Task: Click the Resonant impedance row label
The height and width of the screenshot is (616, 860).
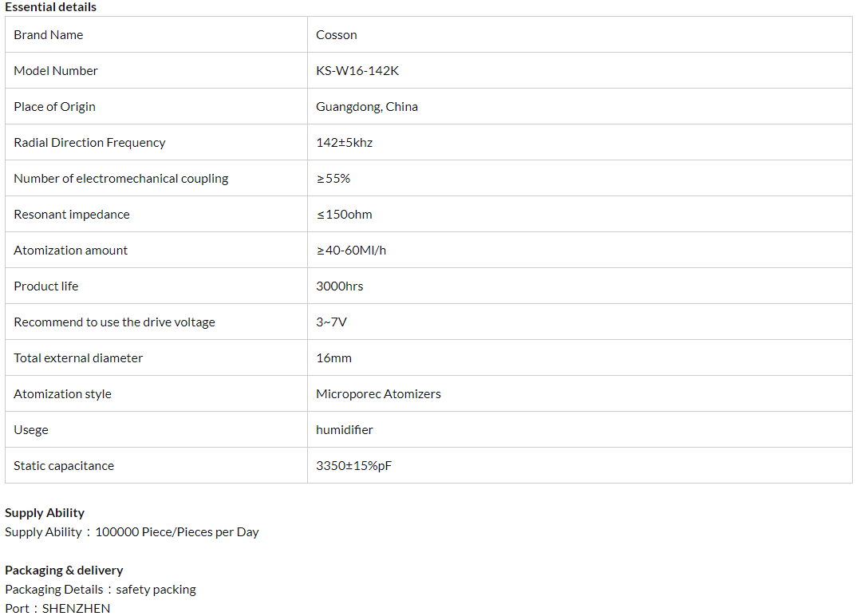Action: coord(71,215)
